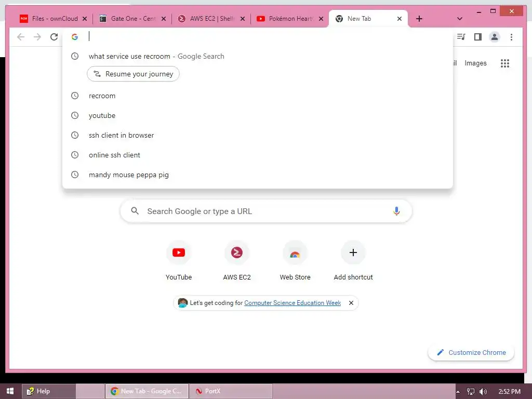Screen dimensions: 532x399
Task: Open the YouTube shortcut tile
Action: pos(179,261)
